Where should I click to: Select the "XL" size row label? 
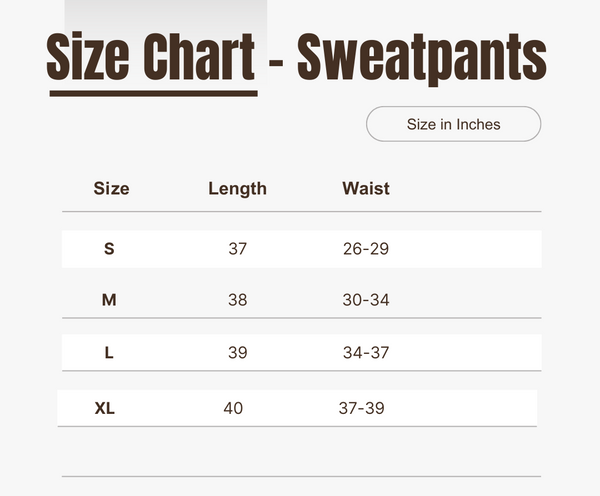[105, 408]
